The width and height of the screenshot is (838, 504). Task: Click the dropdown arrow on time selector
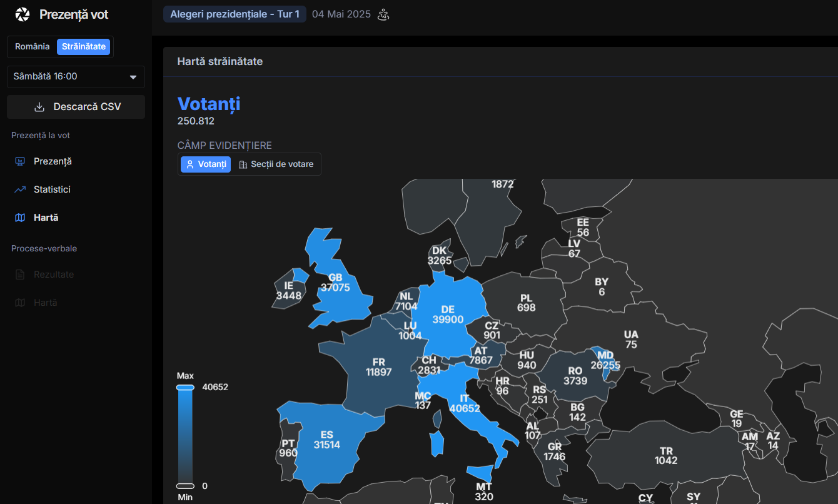[133, 77]
